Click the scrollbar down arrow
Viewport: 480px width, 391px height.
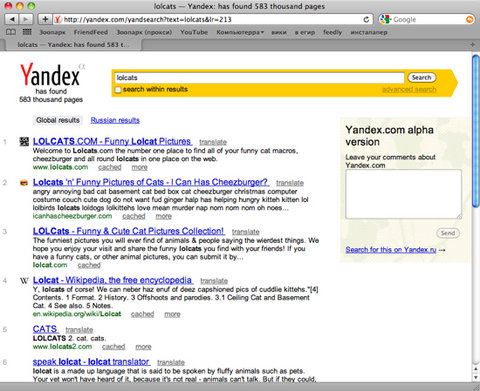(476, 377)
